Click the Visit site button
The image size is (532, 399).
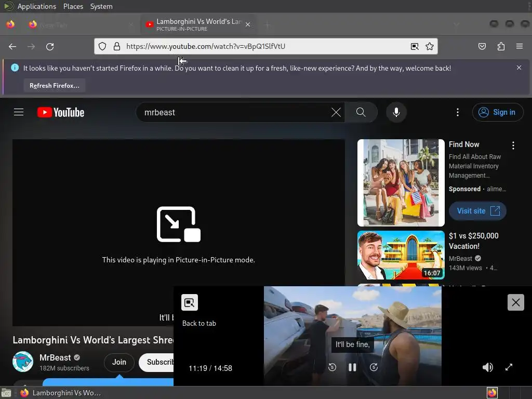tap(477, 211)
